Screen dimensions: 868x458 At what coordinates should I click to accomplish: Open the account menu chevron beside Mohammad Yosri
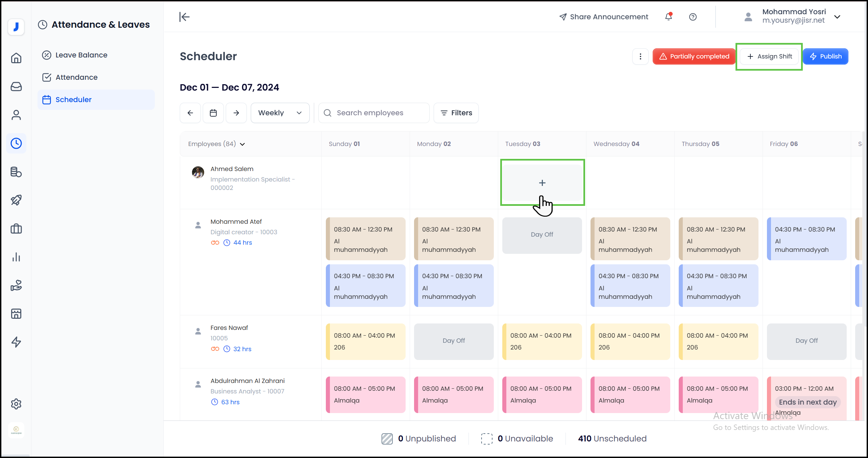(838, 17)
